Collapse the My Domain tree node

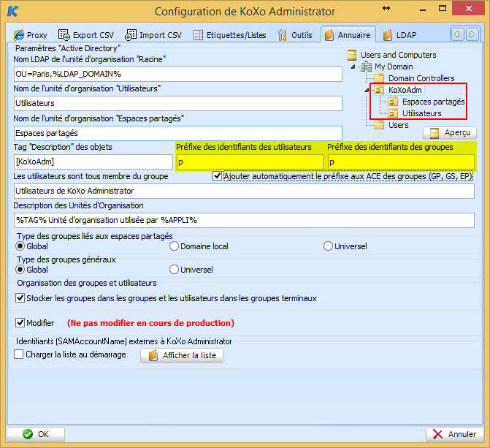[x=353, y=67]
